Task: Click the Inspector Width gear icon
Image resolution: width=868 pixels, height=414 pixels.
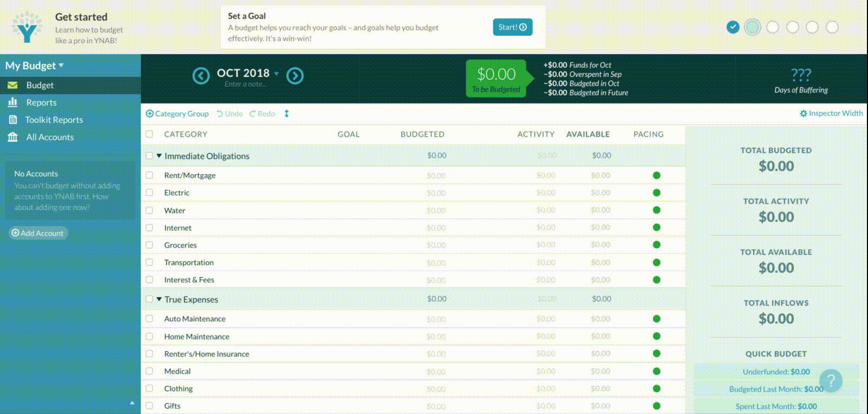Action: [803, 114]
